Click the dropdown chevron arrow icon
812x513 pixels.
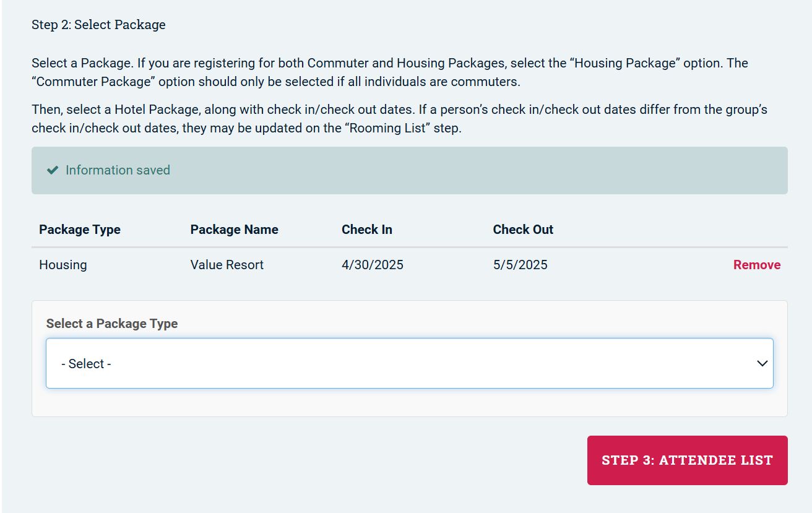tap(762, 363)
